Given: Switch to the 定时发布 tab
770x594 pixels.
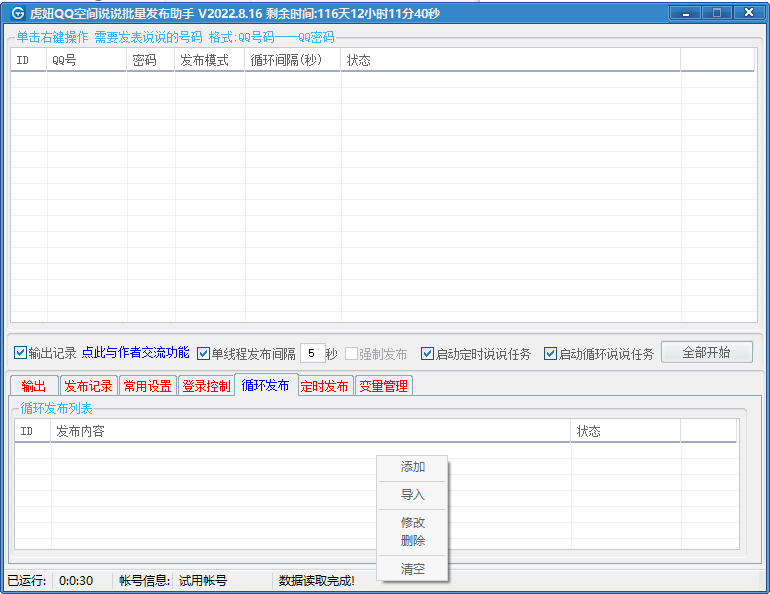Looking at the screenshot, I should click(x=324, y=386).
